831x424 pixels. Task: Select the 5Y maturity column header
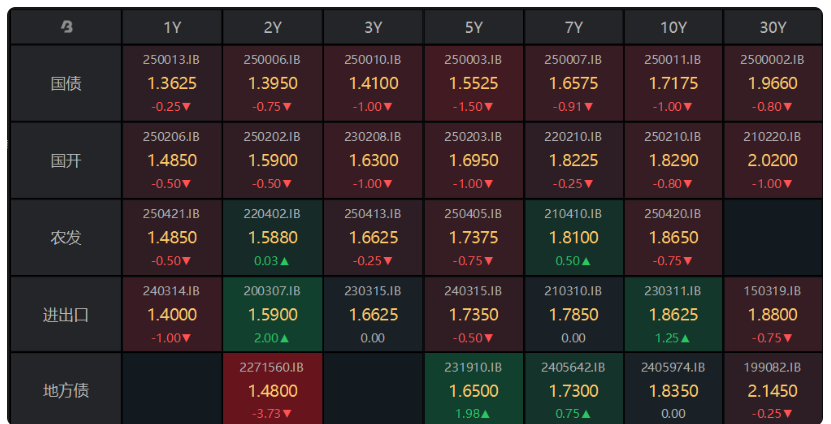tap(473, 27)
